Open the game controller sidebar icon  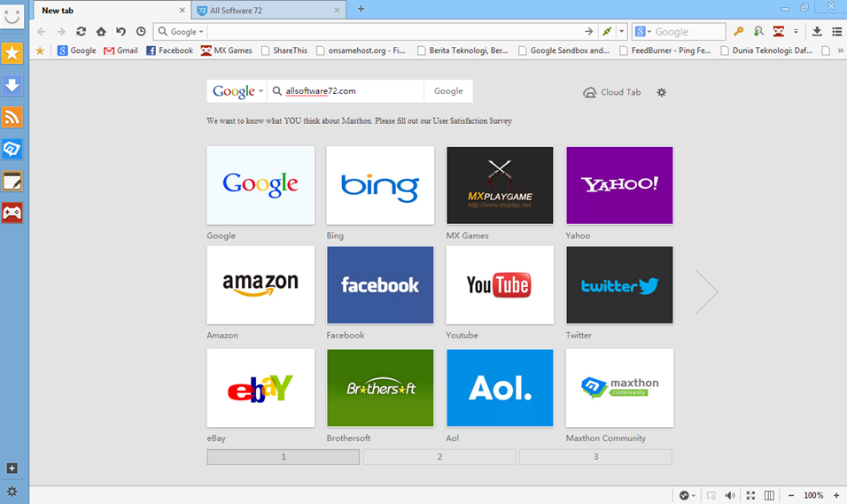point(12,213)
